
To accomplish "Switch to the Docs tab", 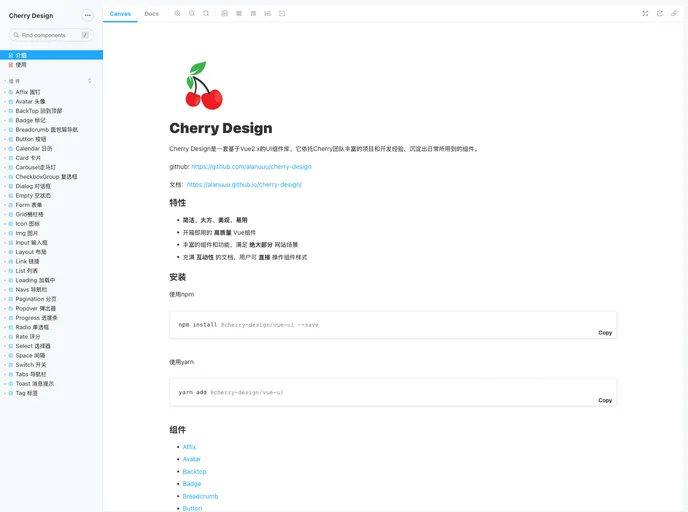I will click(151, 14).
